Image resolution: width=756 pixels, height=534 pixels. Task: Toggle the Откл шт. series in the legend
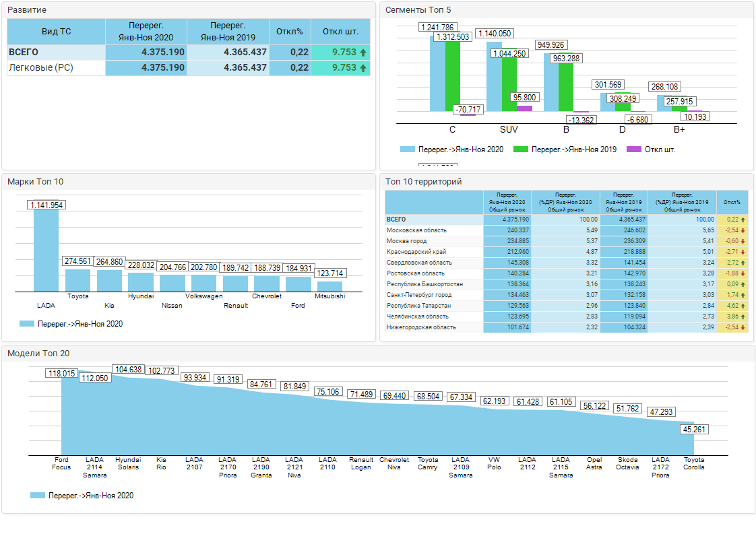[x=652, y=149]
